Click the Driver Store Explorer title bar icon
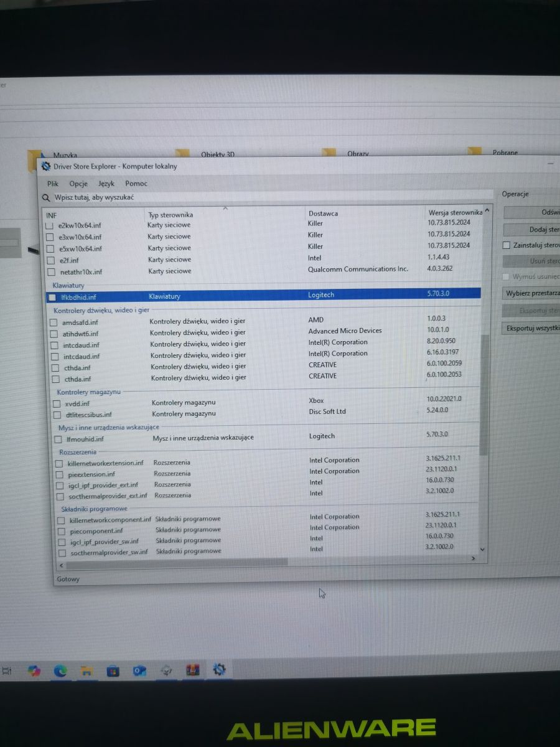The height and width of the screenshot is (747, 560). point(45,166)
